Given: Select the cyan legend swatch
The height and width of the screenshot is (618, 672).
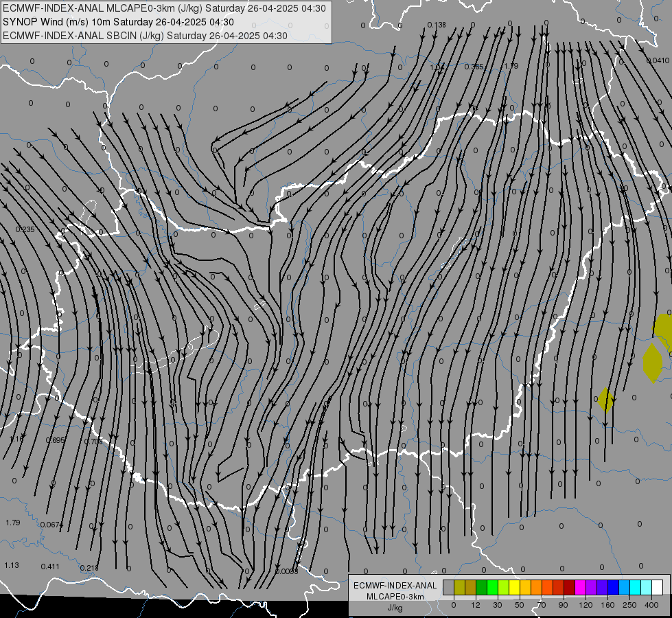Looking at the screenshot, I should coord(635,587).
